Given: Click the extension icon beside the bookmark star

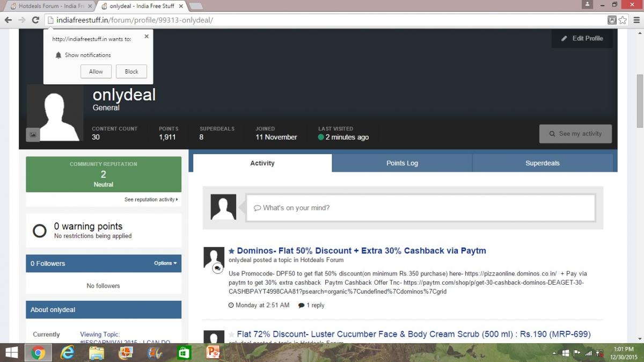Looking at the screenshot, I should click(612, 20).
